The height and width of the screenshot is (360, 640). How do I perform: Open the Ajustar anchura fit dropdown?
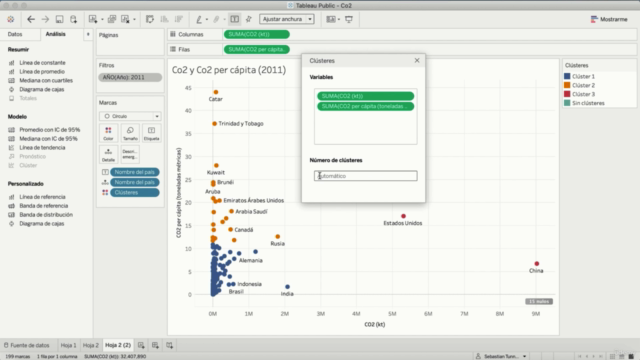[x=287, y=19]
